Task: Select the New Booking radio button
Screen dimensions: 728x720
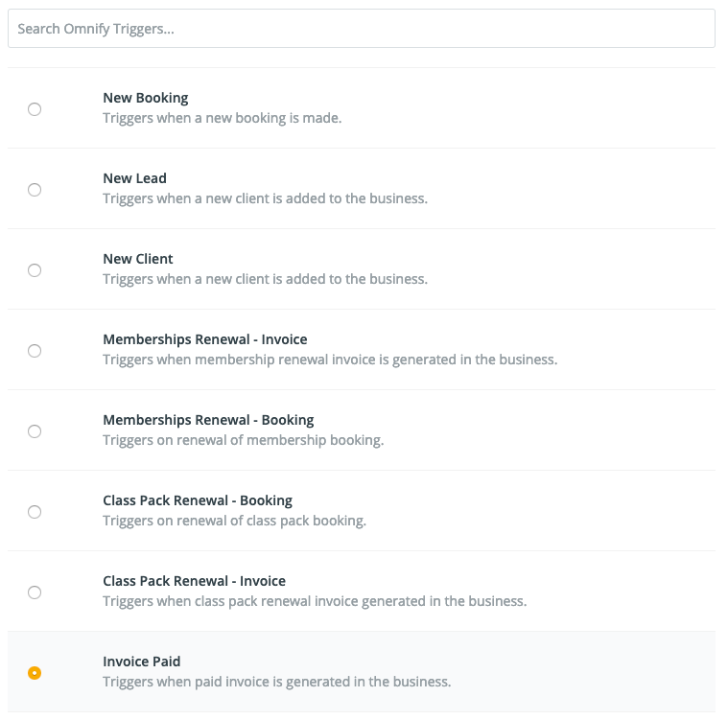Action: [x=35, y=109]
